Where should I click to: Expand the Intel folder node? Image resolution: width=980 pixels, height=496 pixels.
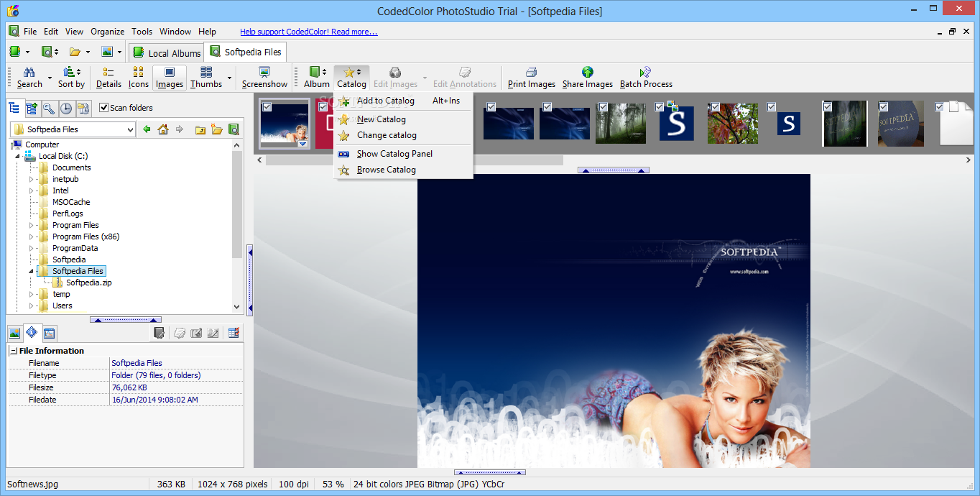(32, 190)
